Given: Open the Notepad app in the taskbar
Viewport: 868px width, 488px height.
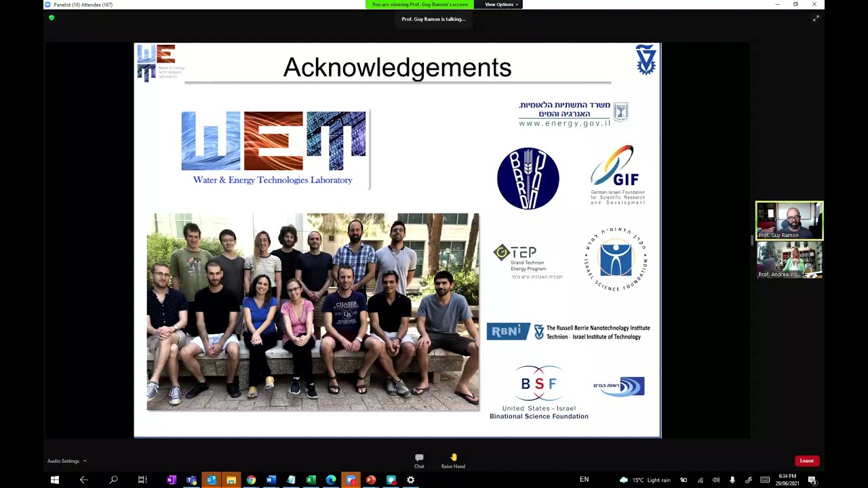Looking at the screenshot, I should coord(291,480).
